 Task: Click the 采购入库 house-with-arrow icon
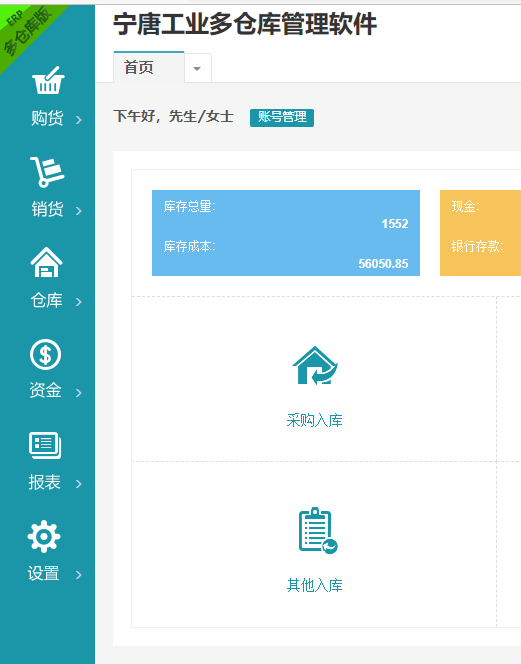point(315,366)
